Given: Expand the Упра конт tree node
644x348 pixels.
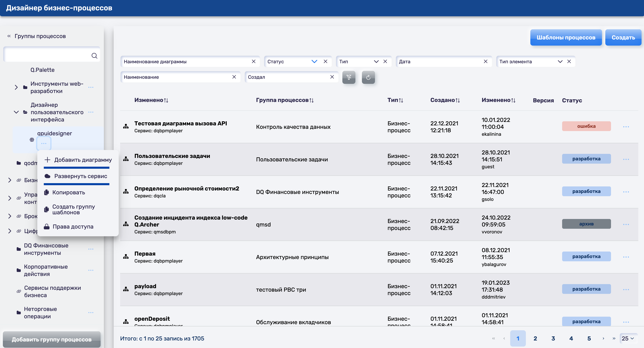Looking at the screenshot, I should point(10,198).
